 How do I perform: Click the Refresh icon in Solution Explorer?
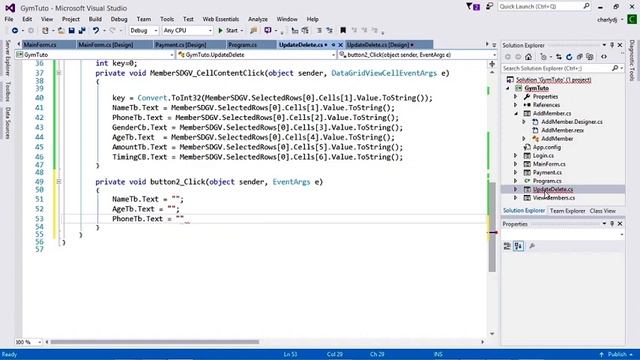coord(569,57)
